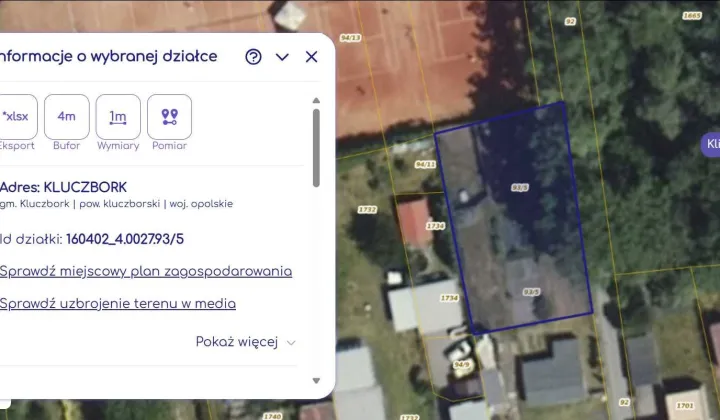This screenshot has width=720, height=420.
Task: Select the Wymiary dimensions tool
Action: pos(118,117)
